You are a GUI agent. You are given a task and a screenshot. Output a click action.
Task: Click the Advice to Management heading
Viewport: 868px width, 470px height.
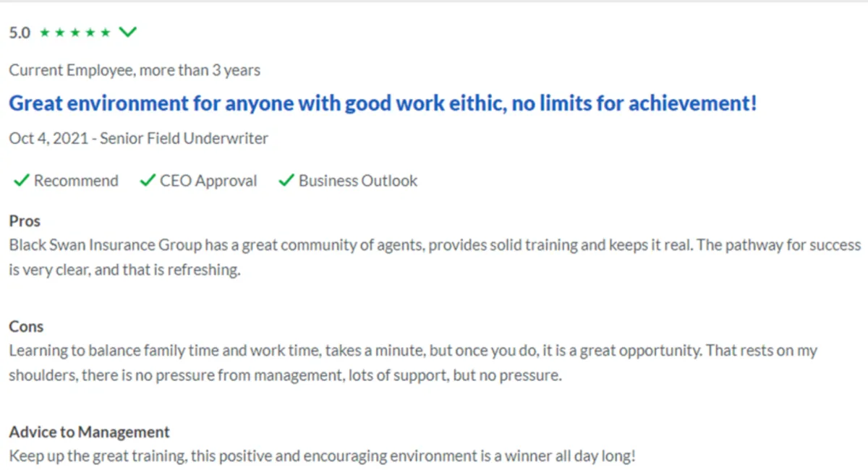[89, 432]
